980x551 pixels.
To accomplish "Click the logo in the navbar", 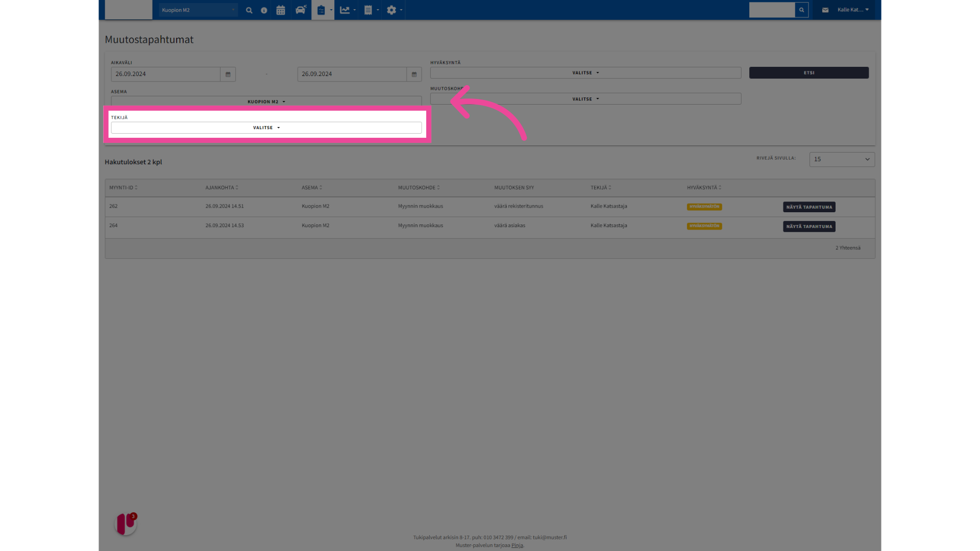I will pyautogui.click(x=129, y=10).
